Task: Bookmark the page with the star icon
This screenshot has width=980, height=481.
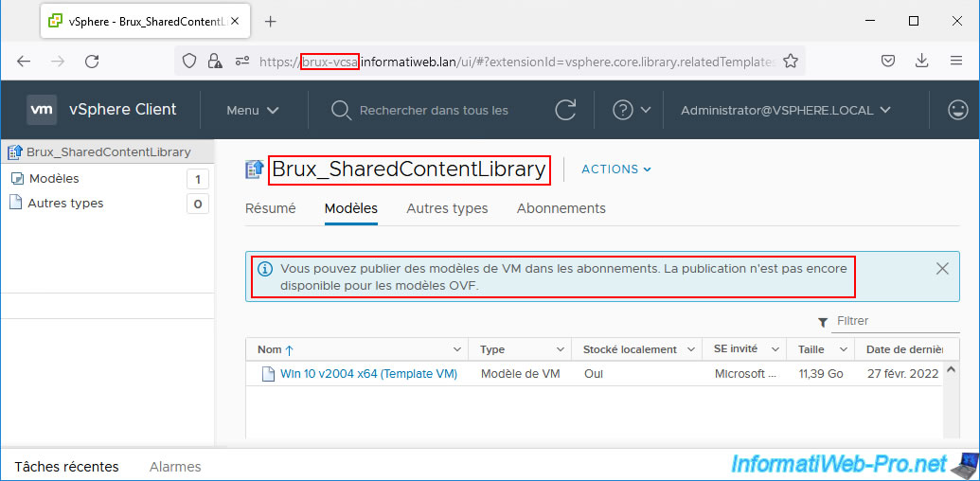Action: click(x=791, y=61)
